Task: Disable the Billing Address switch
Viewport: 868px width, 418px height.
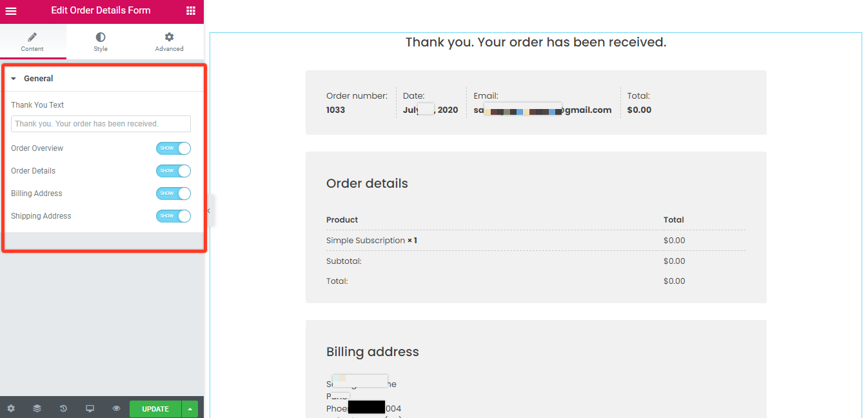Action: point(173,194)
